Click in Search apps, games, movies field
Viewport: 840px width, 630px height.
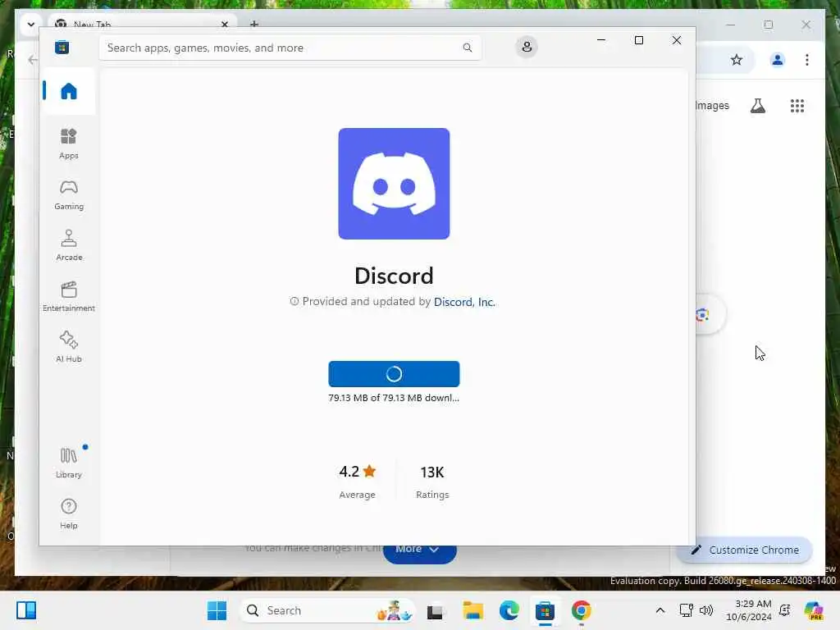290,48
